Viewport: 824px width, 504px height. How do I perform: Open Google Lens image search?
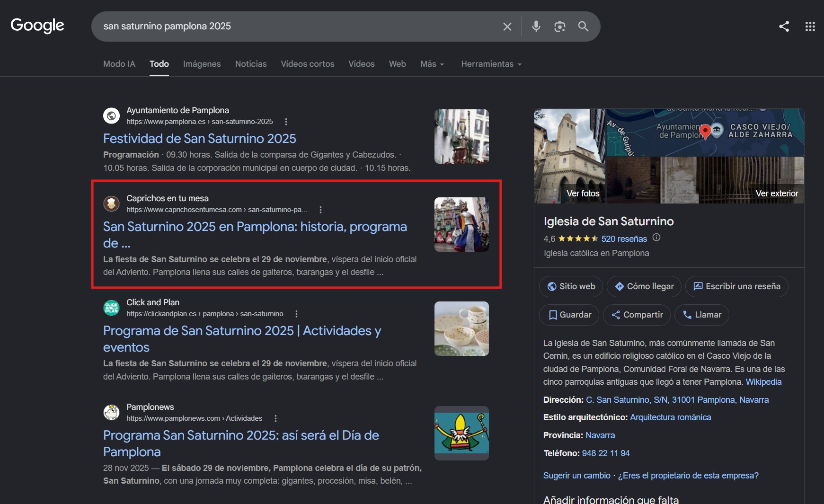coord(559,27)
